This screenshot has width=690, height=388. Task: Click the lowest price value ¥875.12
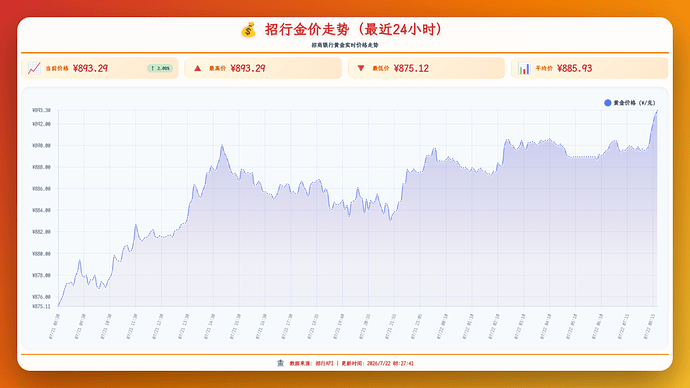(x=411, y=68)
